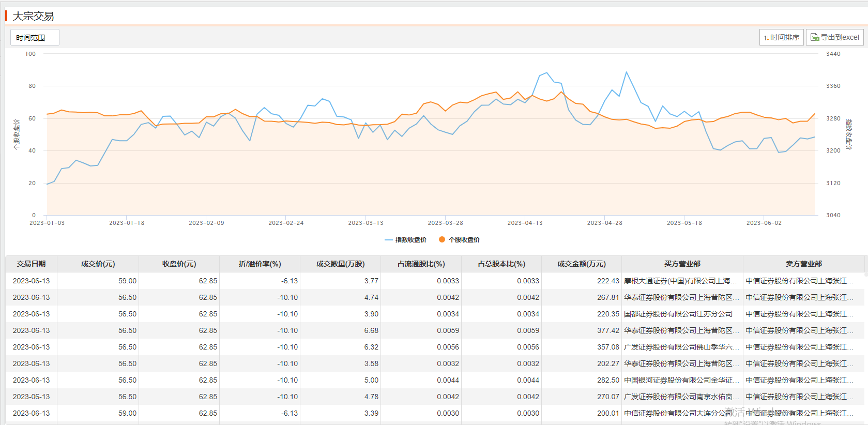Image resolution: width=868 pixels, height=425 pixels.
Task: Click the 买方营业部 column header
Action: [682, 264]
